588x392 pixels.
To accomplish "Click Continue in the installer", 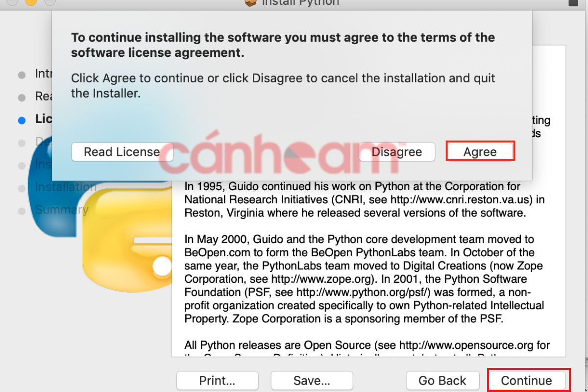I will tap(526, 380).
